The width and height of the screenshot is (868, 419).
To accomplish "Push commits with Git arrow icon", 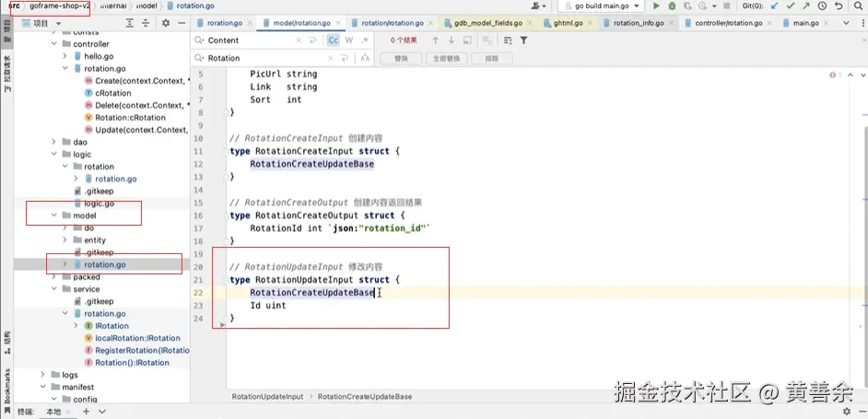I will pos(806,6).
